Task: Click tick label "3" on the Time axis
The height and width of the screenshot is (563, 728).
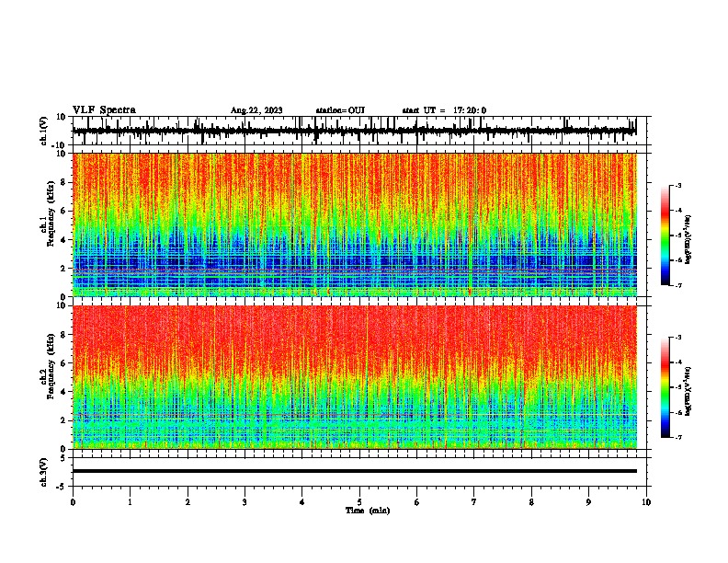Action: (245, 502)
